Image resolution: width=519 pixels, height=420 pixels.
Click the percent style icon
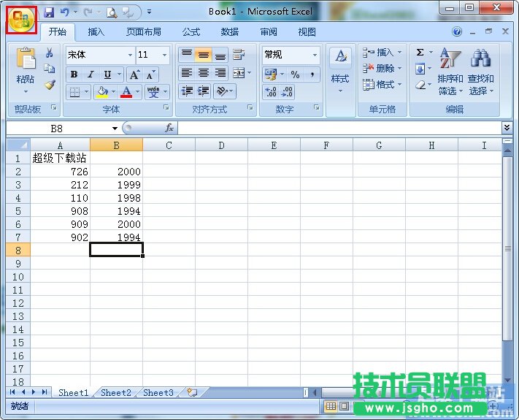(295, 75)
